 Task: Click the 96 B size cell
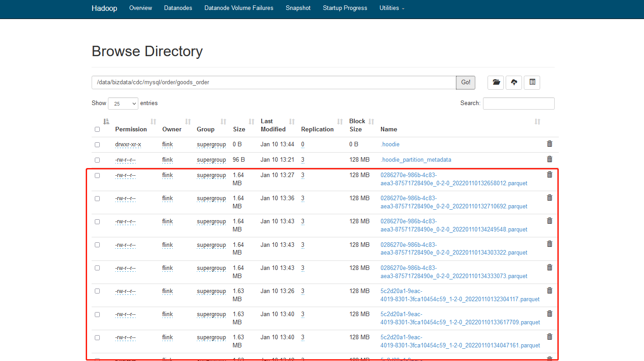click(x=239, y=160)
